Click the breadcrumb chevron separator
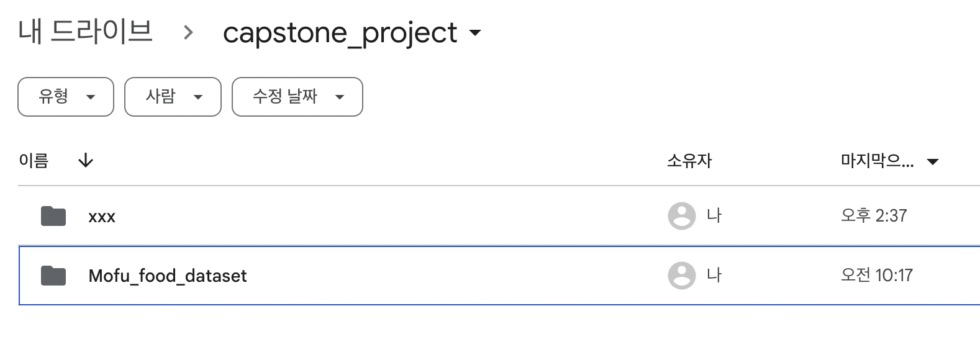 coord(188,33)
